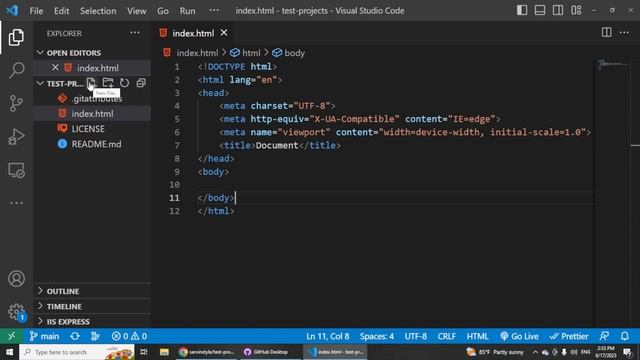
Task: Show additional views ellipsis in activity bar
Action: [x=16, y=203]
